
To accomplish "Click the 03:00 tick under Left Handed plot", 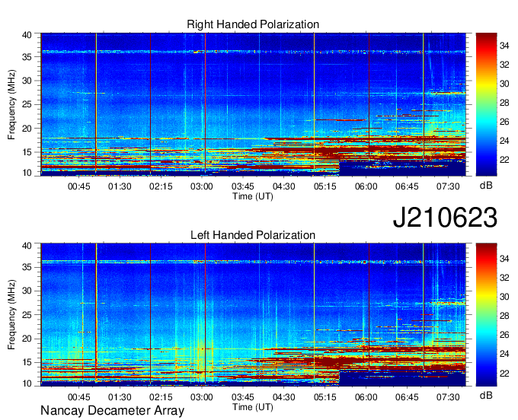I will [x=202, y=397].
